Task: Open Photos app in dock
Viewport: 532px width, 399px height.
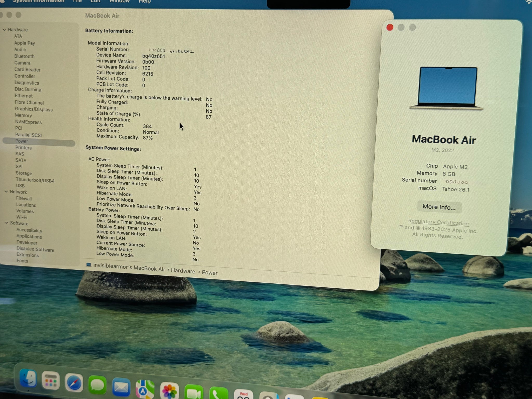Action: click(169, 391)
